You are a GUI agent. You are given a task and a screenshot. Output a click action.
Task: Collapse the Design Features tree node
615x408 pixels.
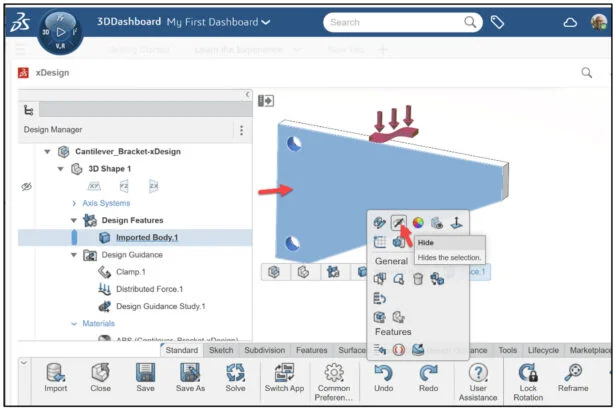point(74,220)
